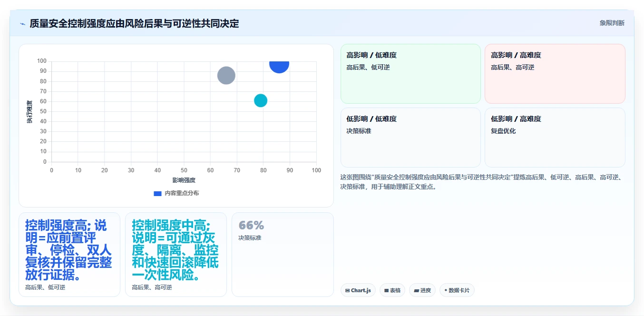Click 高后果、低可逆 caption under blue card
The height and width of the screenshot is (316, 644).
click(x=45, y=287)
